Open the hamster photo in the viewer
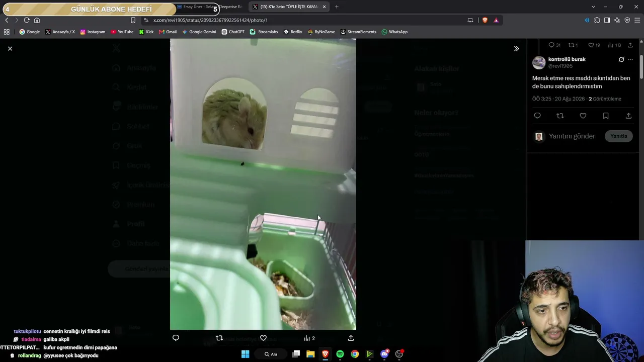This screenshot has width=644, height=362. 263,184
